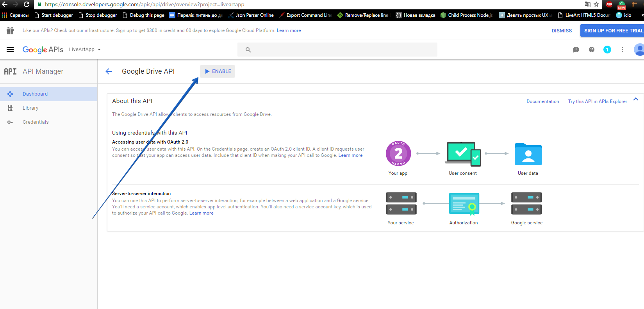Click the About this API heading
This screenshot has width=644, height=309.
tap(132, 101)
